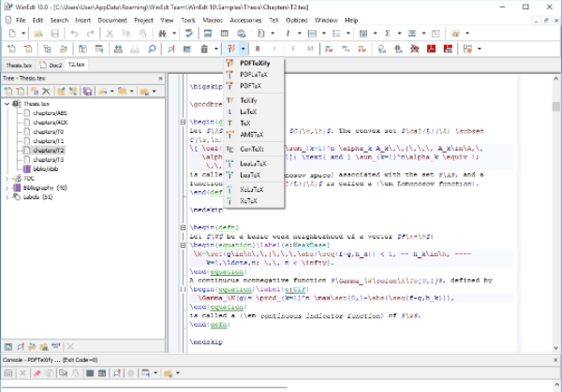Select LuaLaTeX from the compiler dropdown
Screen dimensions: 562x392
click(254, 164)
